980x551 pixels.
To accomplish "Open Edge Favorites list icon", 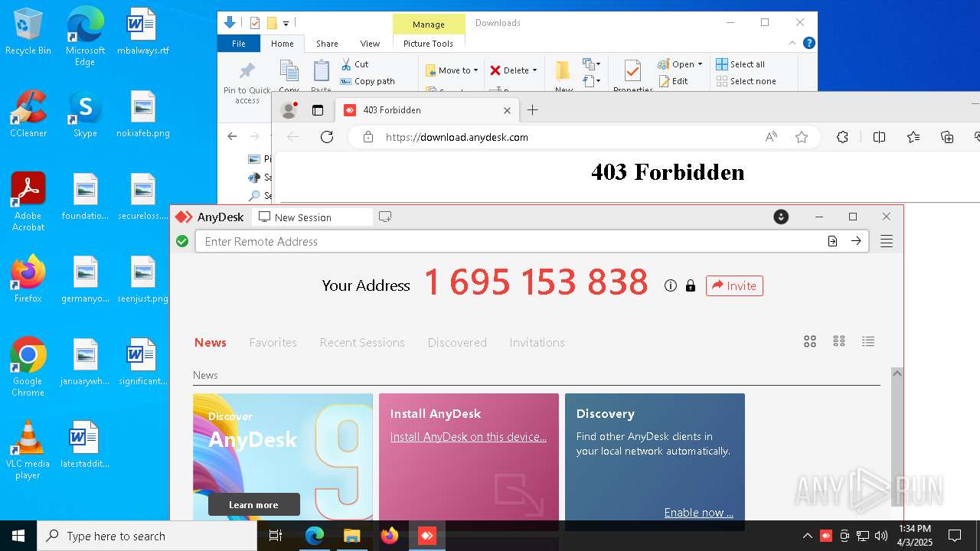I will click(x=913, y=137).
